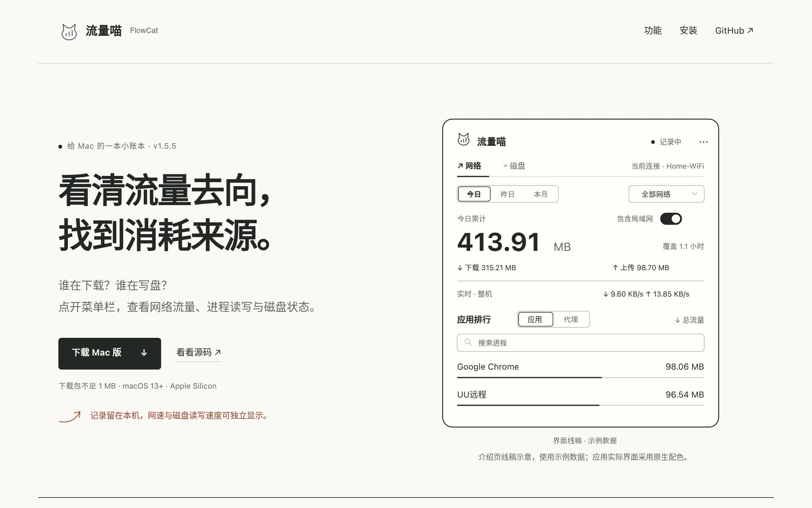Click the 98.06 MB value
This screenshot has height=508, width=812.
coord(684,366)
